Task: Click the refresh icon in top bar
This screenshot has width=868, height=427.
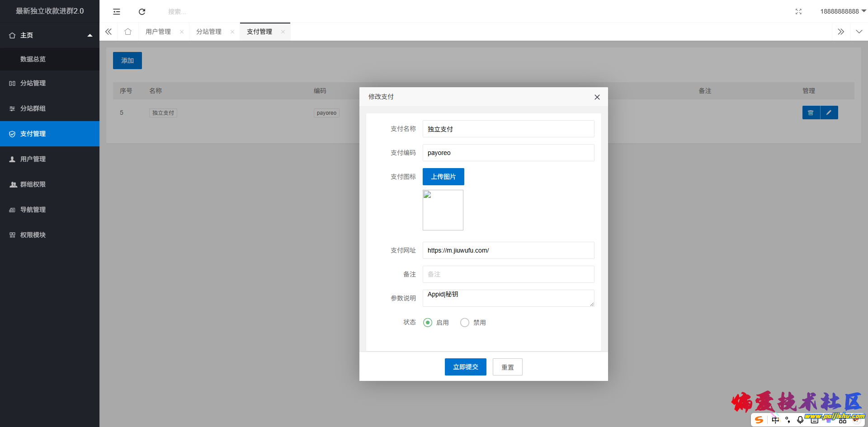Action: coord(142,12)
